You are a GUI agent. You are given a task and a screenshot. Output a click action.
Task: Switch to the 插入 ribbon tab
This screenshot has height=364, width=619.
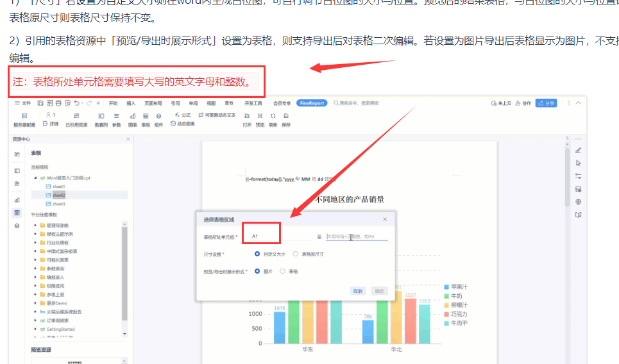[131, 103]
